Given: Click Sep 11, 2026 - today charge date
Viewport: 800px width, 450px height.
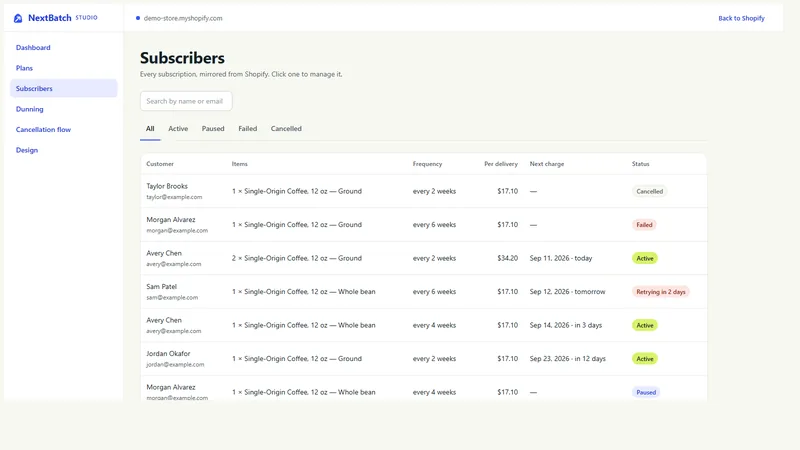Looking at the screenshot, I should [x=561, y=258].
